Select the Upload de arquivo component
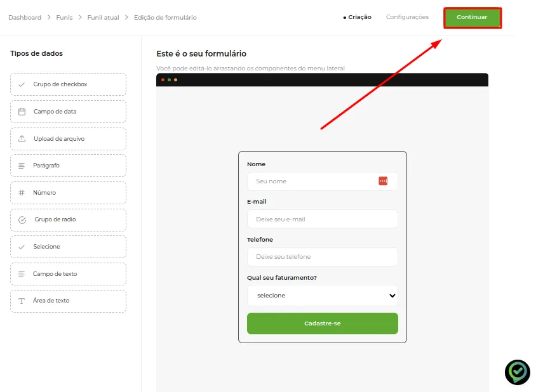The height and width of the screenshot is (392, 536). tap(69, 139)
